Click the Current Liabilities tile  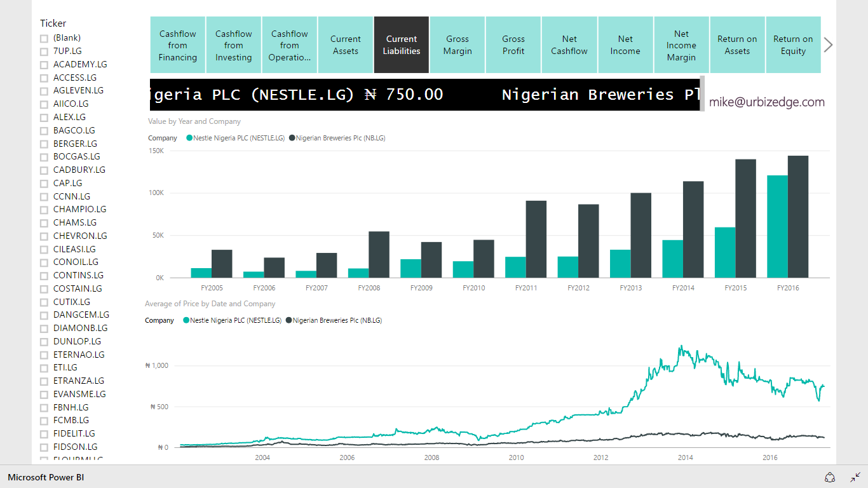tap(402, 45)
